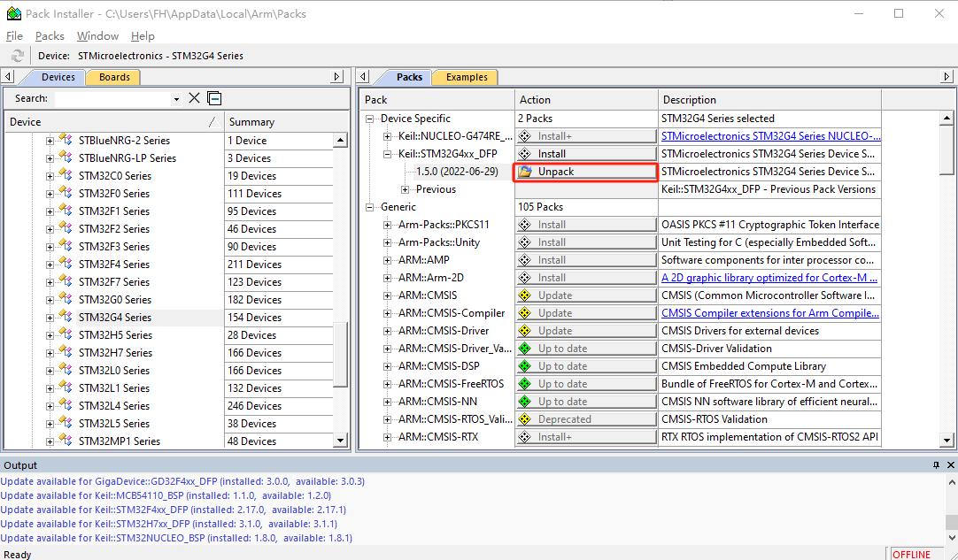The image size is (958, 560).
Task: Click Unpack for version 1.5.0
Action: 586,172
